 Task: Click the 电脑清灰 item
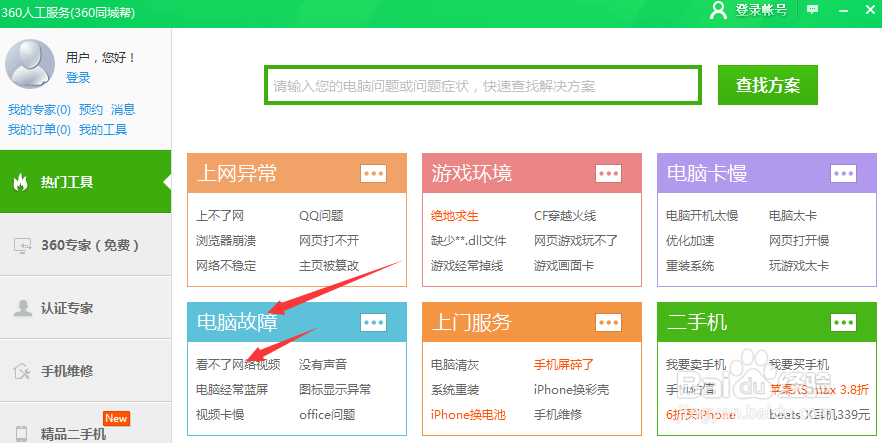pyautogui.click(x=454, y=364)
